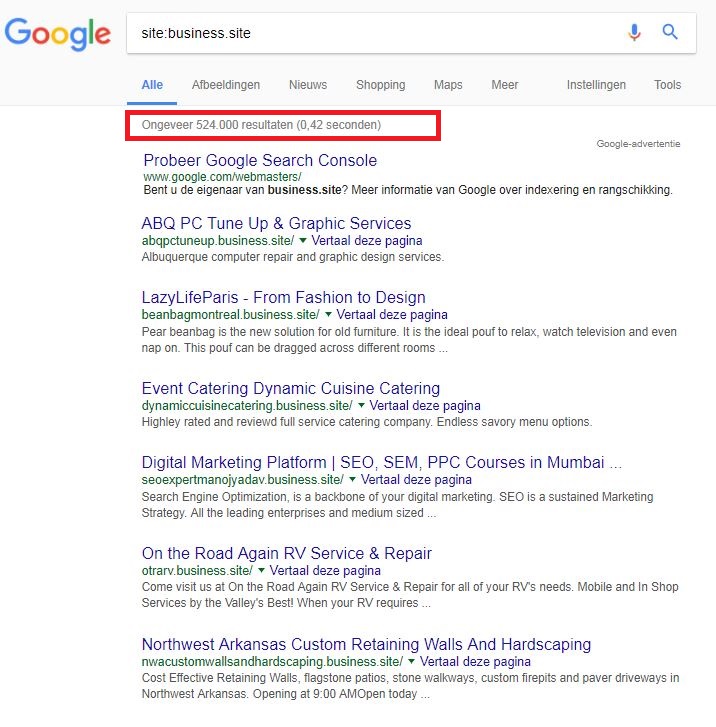This screenshot has height=727, width=716.
Task: Expand the Meer menu
Action: (505, 85)
